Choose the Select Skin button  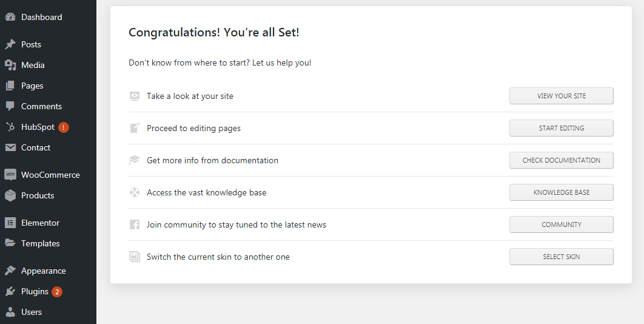[x=561, y=257]
